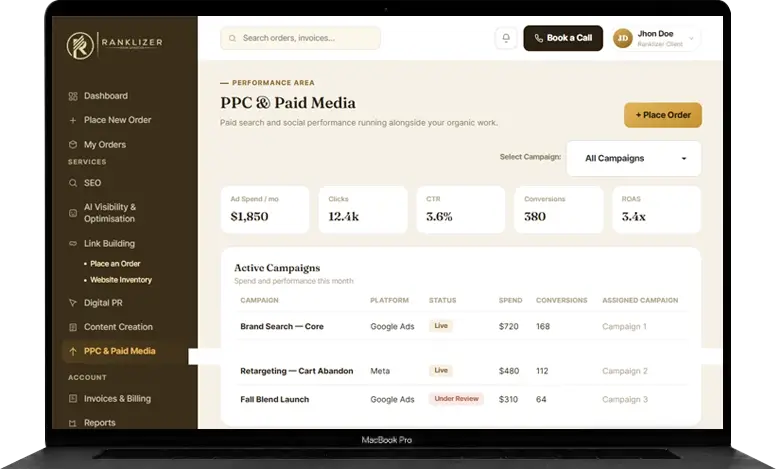The width and height of the screenshot is (776, 469).
Task: Click the search magnifier icon
Action: pos(232,38)
